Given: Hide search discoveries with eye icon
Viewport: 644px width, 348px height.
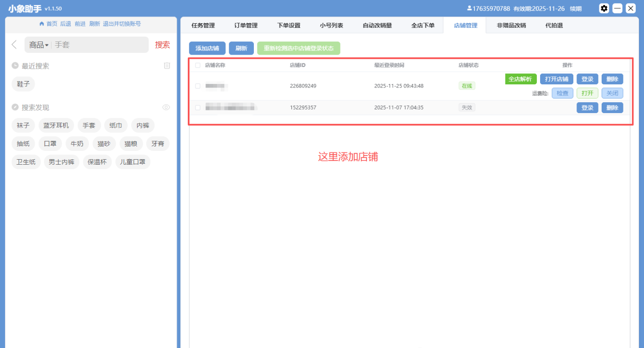Looking at the screenshot, I should [166, 107].
